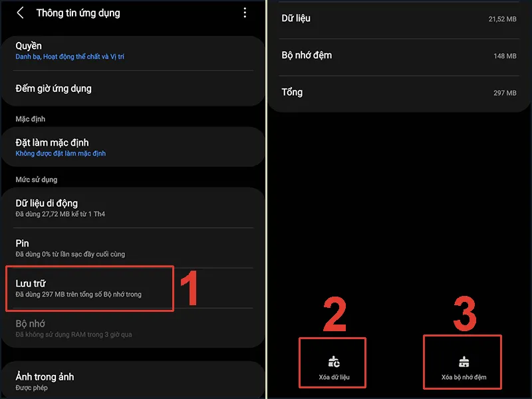Viewport: 532px width, 399px height.
Task: Tap the Xóa bộ nhớ đệm icon
Action: click(464, 362)
